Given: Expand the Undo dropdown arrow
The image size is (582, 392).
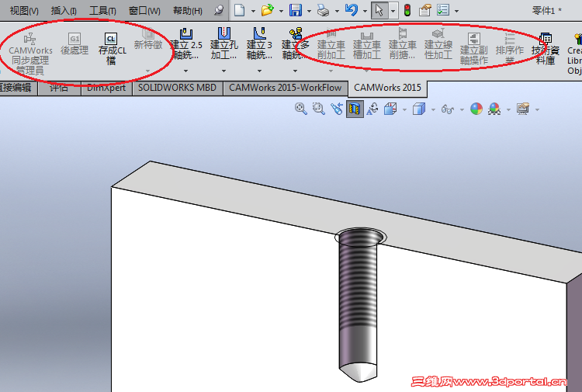Looking at the screenshot, I should coord(365,11).
